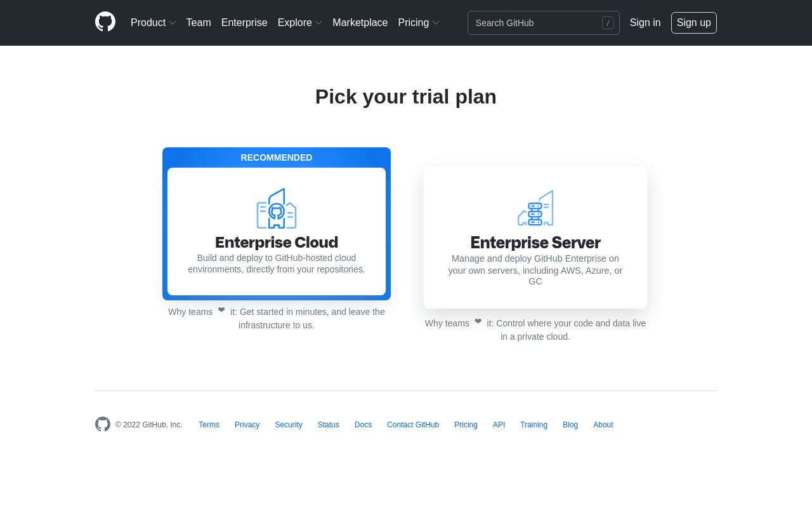Open Contact GitHub link
This screenshot has height=508, width=812.
(413, 425)
